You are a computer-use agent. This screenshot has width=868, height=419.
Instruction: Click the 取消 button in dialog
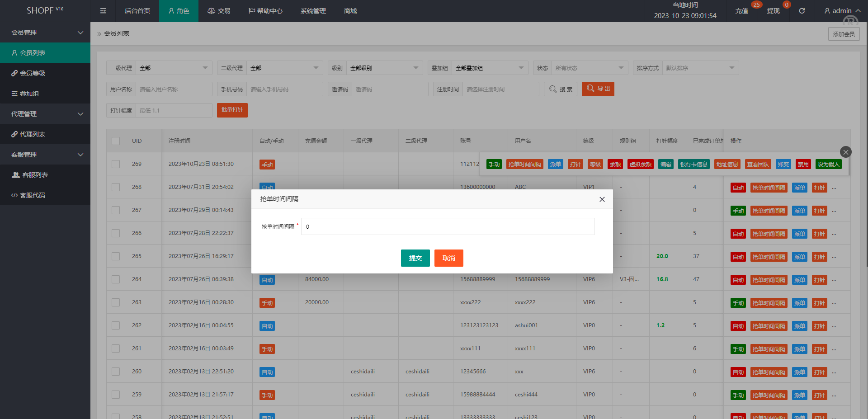tap(448, 258)
